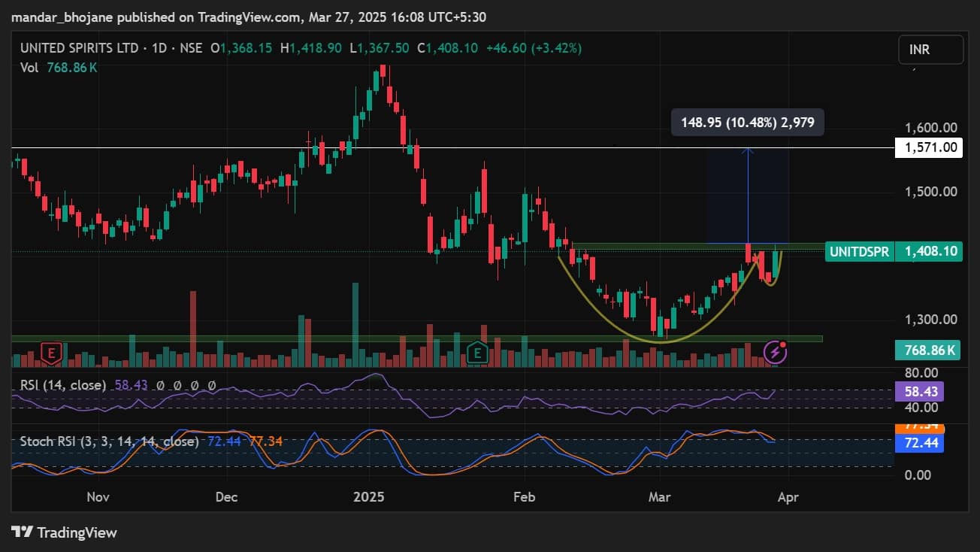The height and width of the screenshot is (552, 980).
Task: Click the Vol indicator legend
Action: pyautogui.click(x=59, y=67)
